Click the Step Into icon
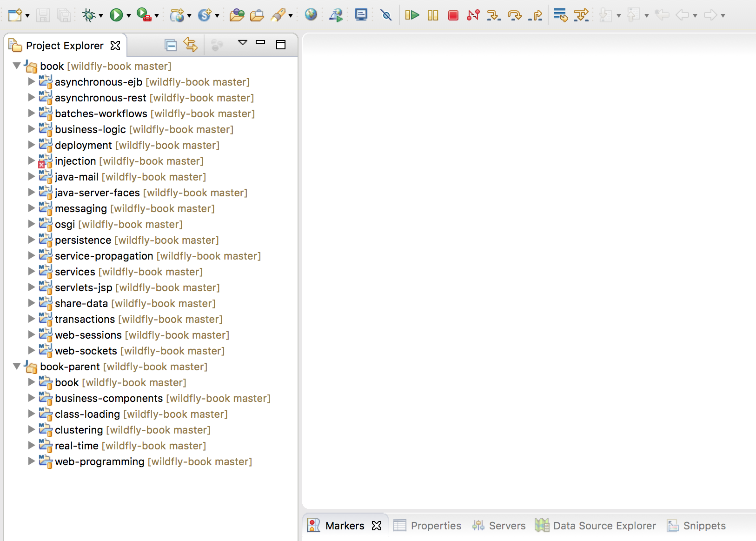This screenshot has width=756, height=541. pos(494,15)
